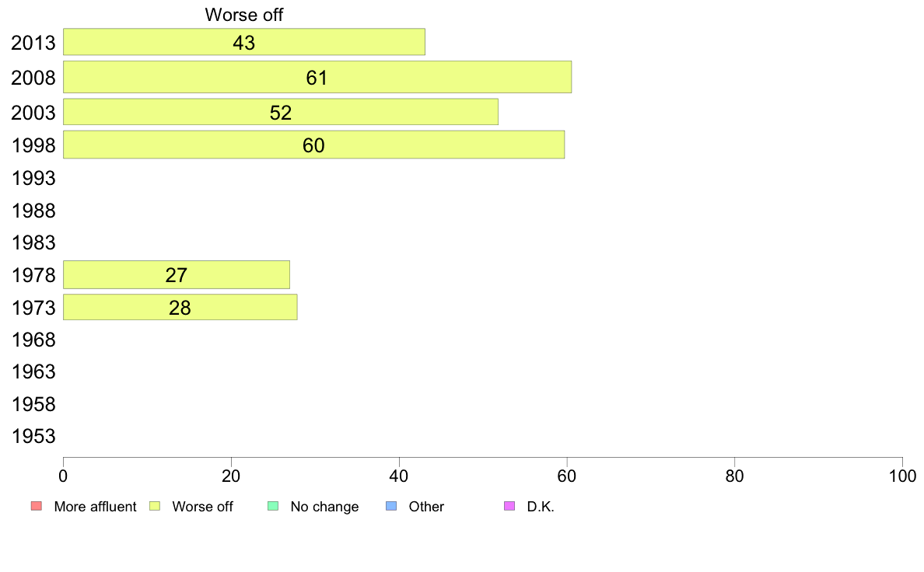
Task: Click the No change legend label
Action: (x=324, y=507)
